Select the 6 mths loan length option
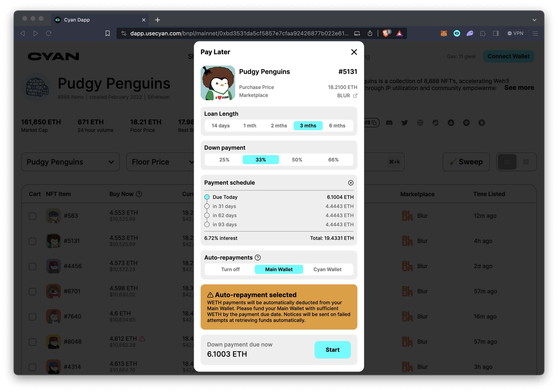This screenshot has width=558, height=392. coord(337,125)
